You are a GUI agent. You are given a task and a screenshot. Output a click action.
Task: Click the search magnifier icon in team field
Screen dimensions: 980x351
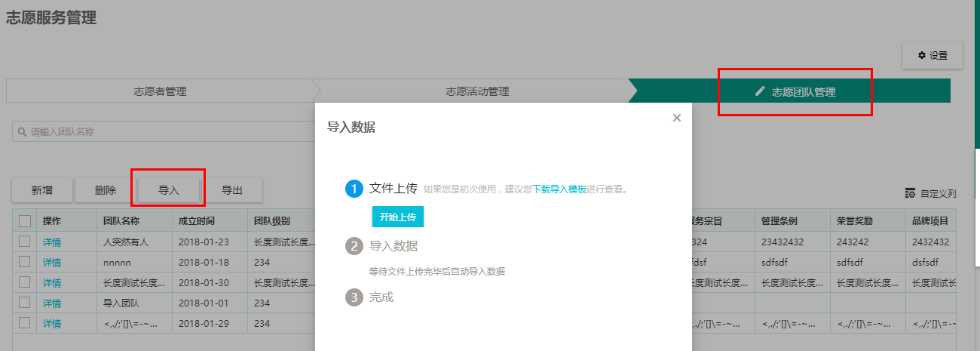[x=22, y=132]
